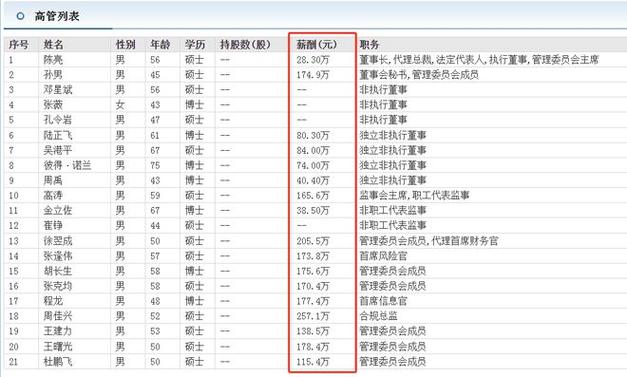This screenshot has height=377, width=627.
Task: Select the name 陈亮
Action: click(53, 60)
